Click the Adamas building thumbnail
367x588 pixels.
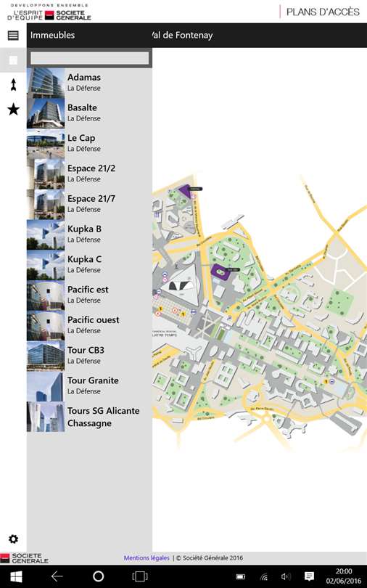(46, 83)
